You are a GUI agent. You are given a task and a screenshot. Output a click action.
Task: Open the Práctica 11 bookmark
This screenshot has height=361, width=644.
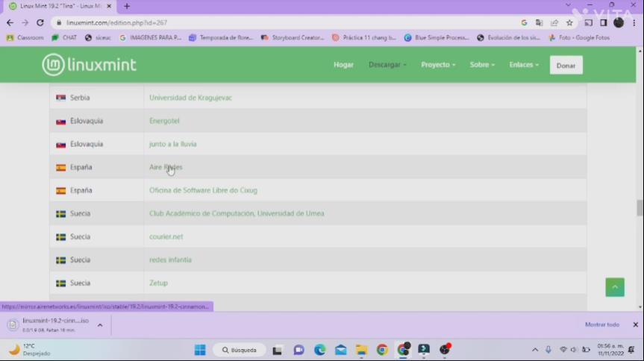point(364,38)
